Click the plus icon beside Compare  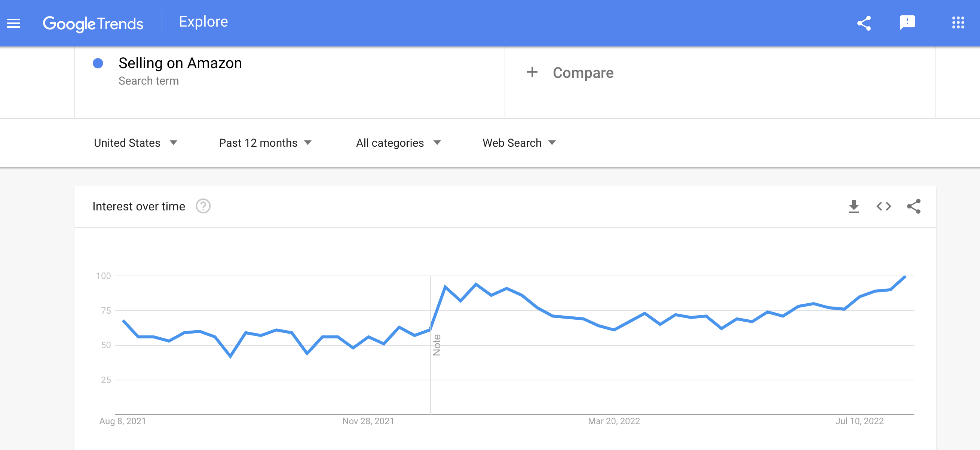[x=532, y=72]
